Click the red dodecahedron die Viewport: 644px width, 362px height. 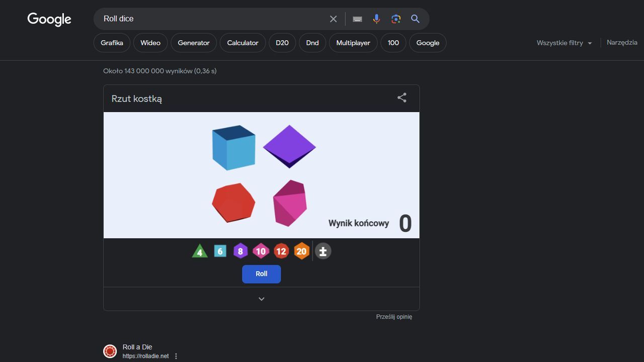[x=233, y=203]
